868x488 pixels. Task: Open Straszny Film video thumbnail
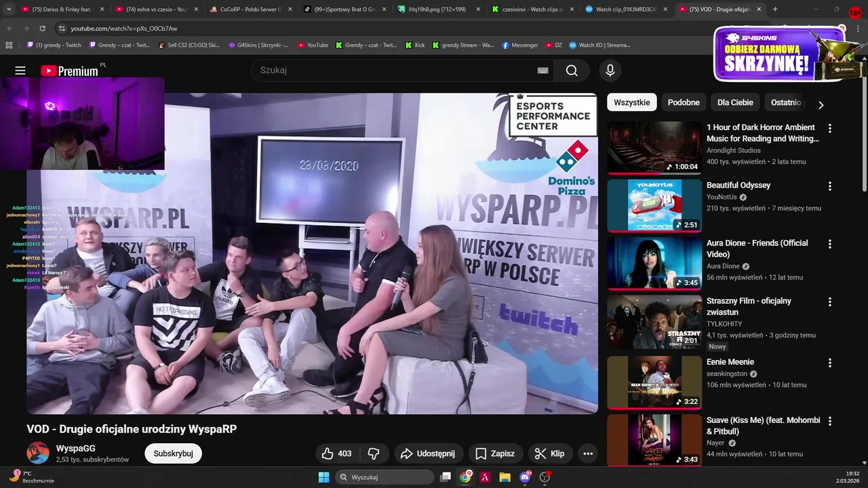(x=654, y=321)
